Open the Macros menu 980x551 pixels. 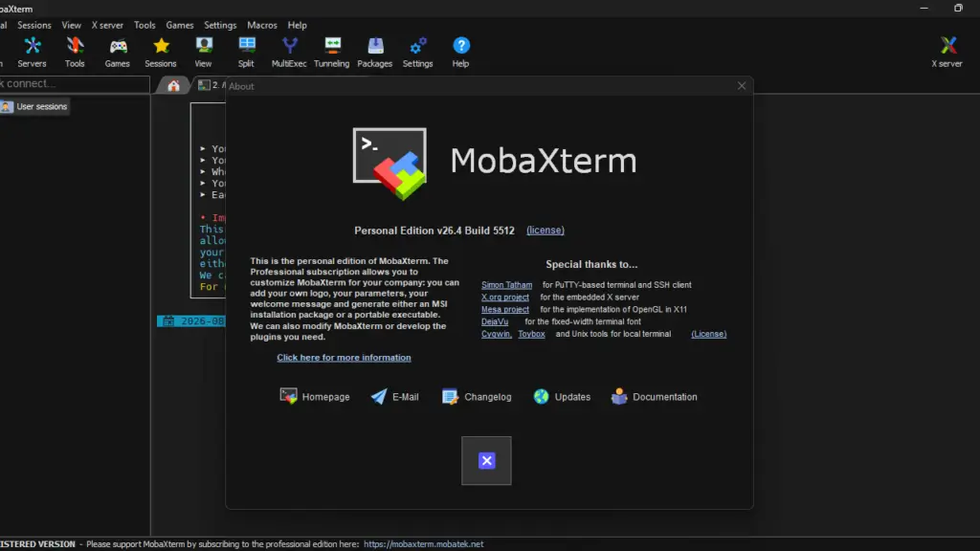262,25
